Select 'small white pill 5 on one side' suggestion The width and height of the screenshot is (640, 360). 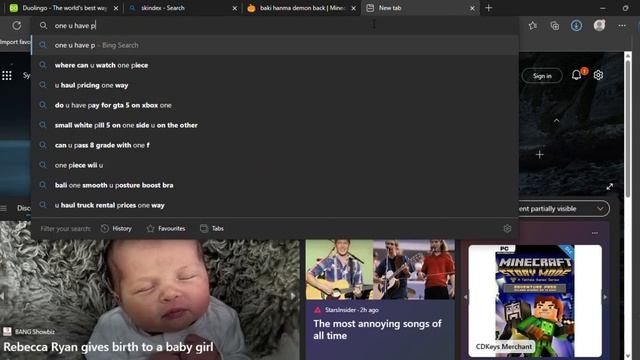pos(275,125)
